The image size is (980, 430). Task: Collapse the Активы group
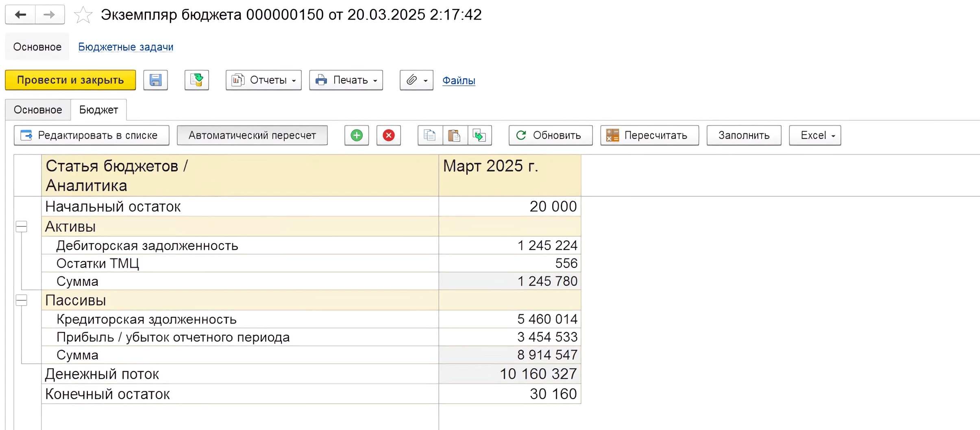click(x=22, y=226)
